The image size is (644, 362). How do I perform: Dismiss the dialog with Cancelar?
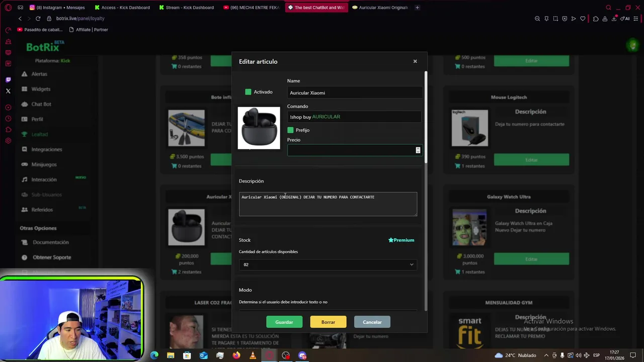(372, 322)
